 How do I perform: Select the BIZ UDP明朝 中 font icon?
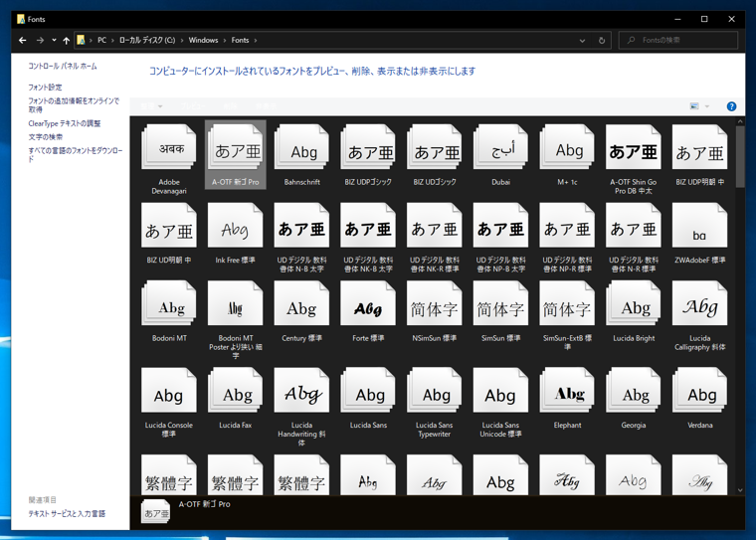(700, 147)
